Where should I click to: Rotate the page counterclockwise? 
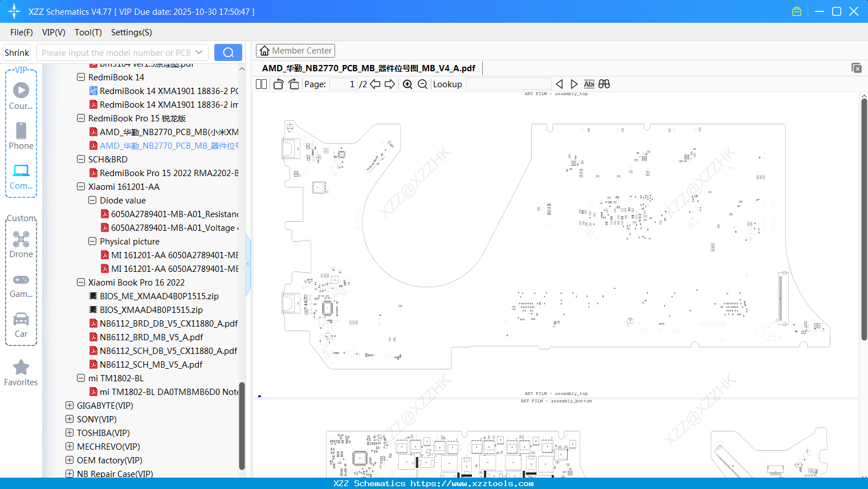278,84
